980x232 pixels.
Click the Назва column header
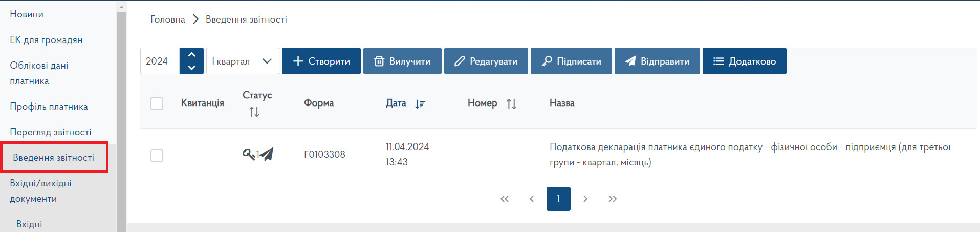point(562,103)
